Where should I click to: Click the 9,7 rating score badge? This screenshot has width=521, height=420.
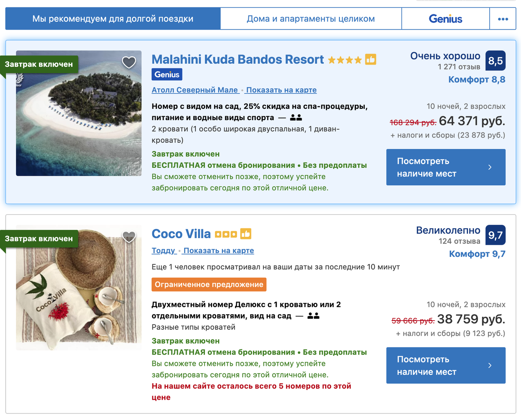[495, 235]
